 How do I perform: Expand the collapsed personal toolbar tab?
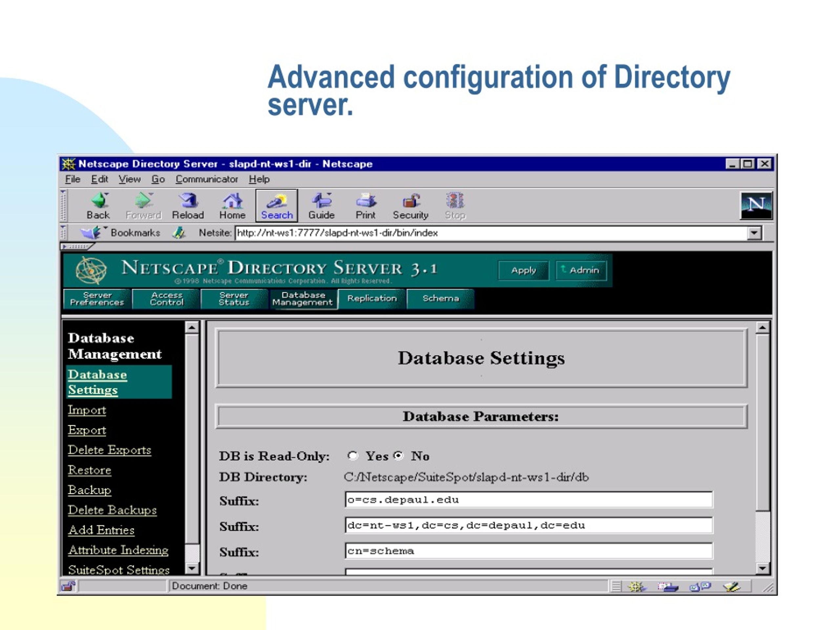[x=77, y=246]
